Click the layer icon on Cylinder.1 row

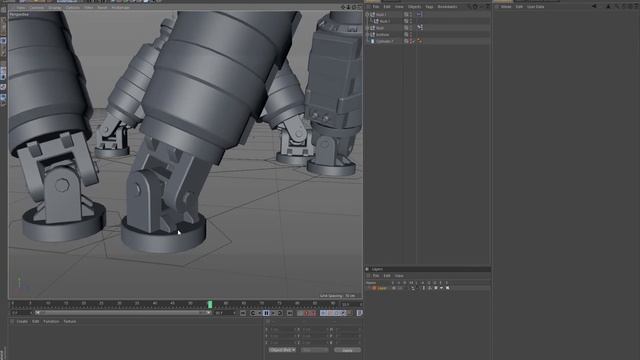coord(406,41)
